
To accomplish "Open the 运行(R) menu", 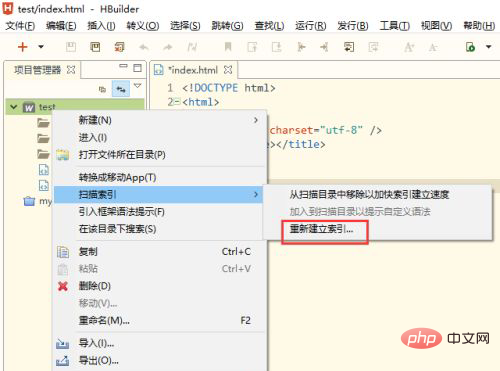I will pyautogui.click(x=310, y=25).
